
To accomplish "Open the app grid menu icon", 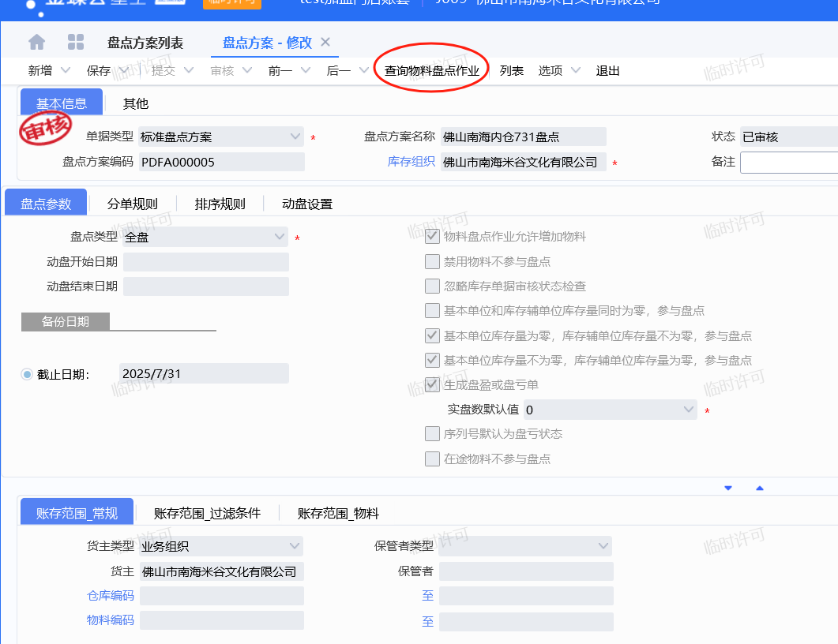I will 76,43.
